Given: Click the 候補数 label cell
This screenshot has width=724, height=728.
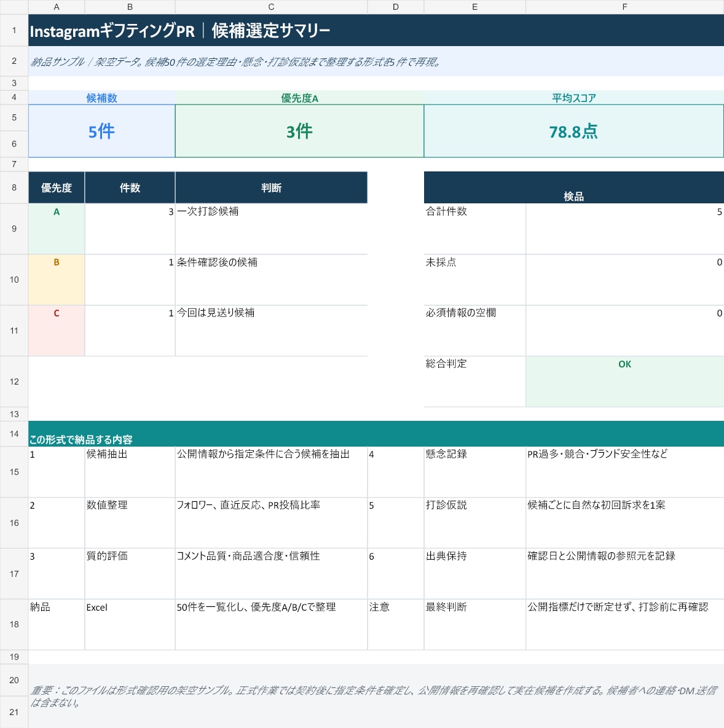Looking at the screenshot, I should [x=101, y=98].
